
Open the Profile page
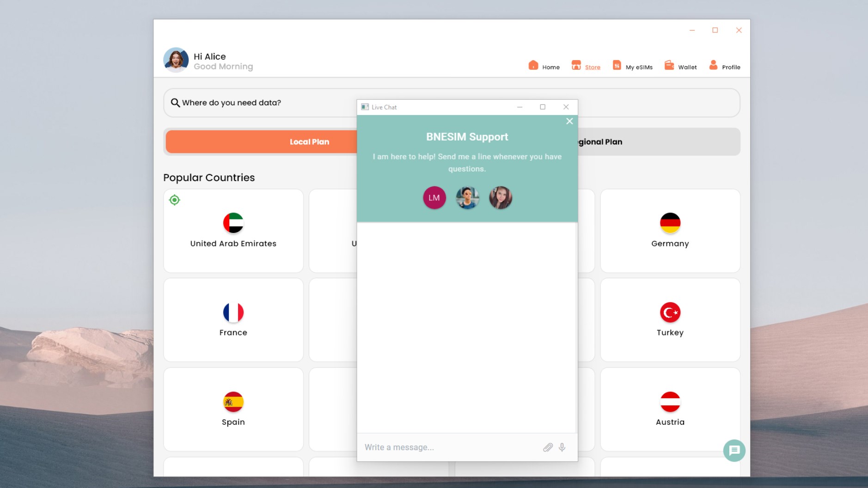click(724, 66)
